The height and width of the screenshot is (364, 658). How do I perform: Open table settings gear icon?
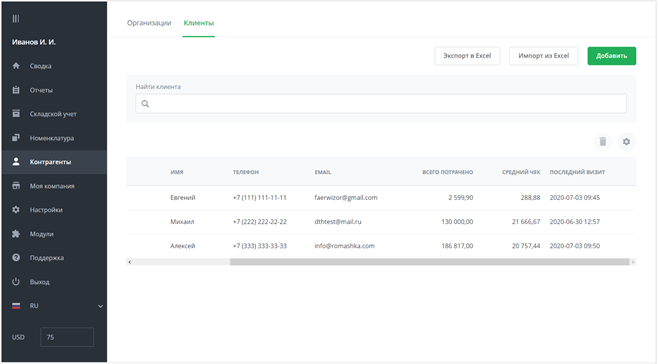click(627, 141)
